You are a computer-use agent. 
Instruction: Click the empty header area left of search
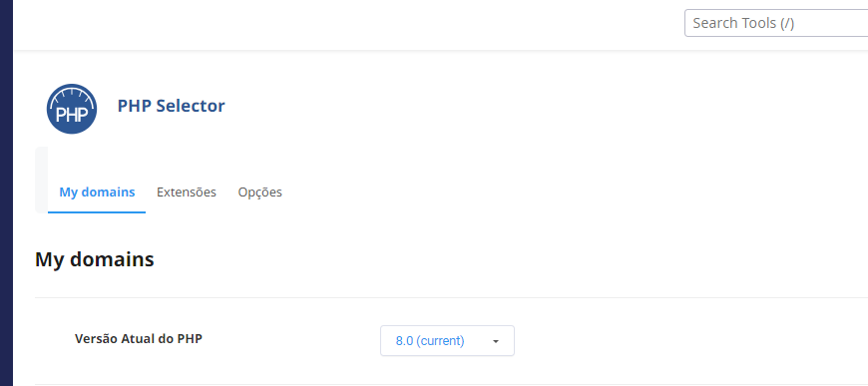pos(349,25)
